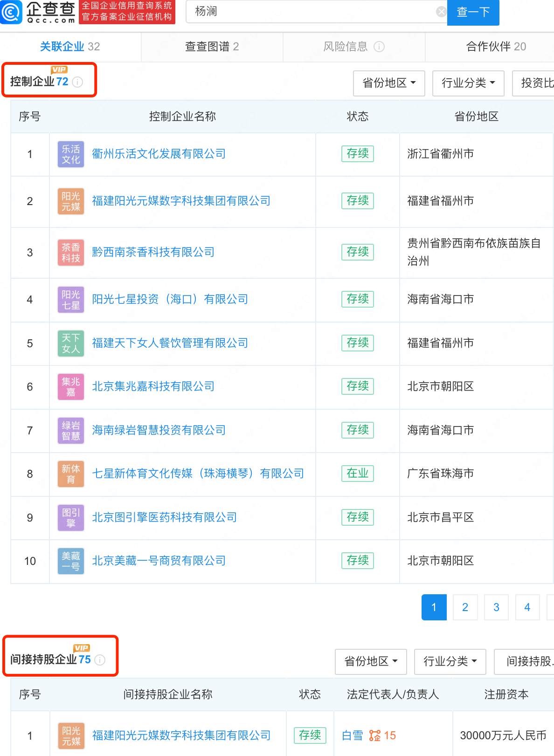Open the 间接持股 filter dropdown
The height and width of the screenshot is (756, 554).
point(524,662)
